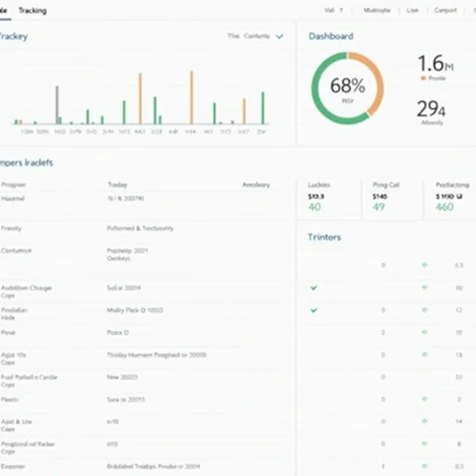Screen dimensions: 476x476
Task: Open the This Century dropdown chevron
Action: [280, 36]
